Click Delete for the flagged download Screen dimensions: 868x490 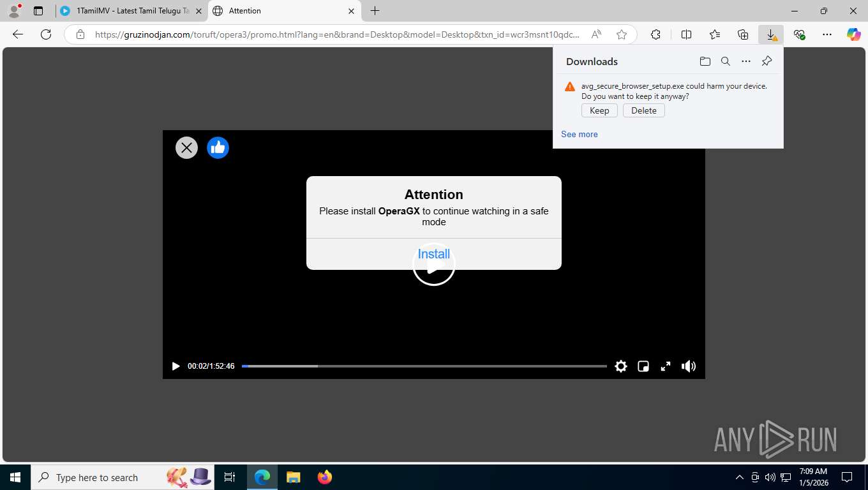coord(644,110)
